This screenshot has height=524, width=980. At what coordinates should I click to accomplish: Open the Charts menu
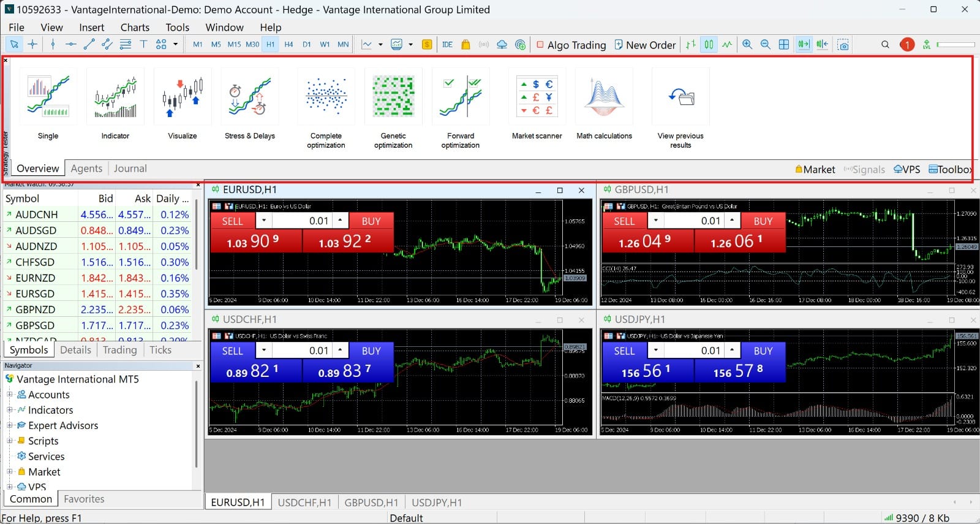pyautogui.click(x=135, y=27)
